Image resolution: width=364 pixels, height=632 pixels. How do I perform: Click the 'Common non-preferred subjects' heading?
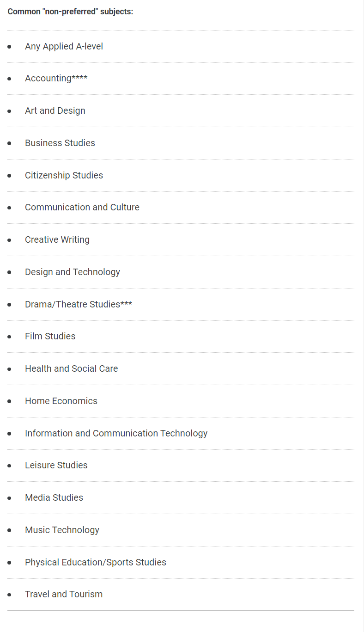(70, 12)
